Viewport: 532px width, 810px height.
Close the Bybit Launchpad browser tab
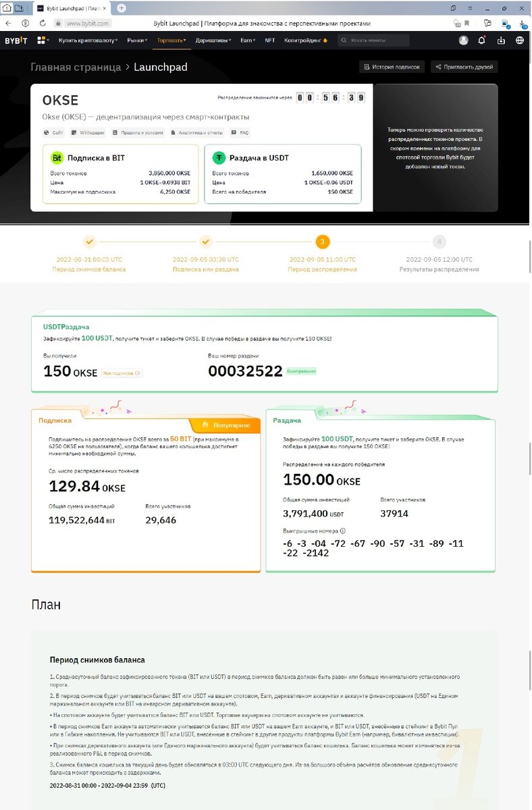point(104,8)
